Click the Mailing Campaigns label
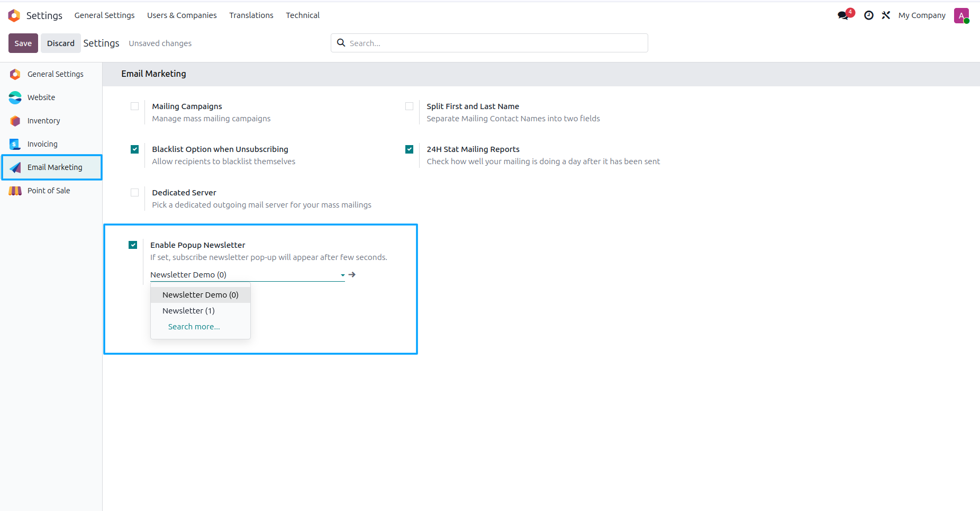This screenshot has height=511, width=980. [187, 106]
